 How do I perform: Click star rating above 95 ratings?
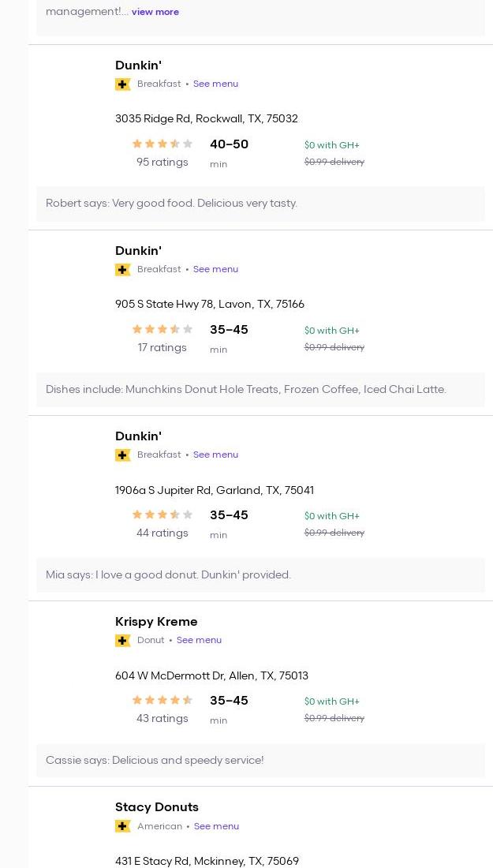coord(162,144)
